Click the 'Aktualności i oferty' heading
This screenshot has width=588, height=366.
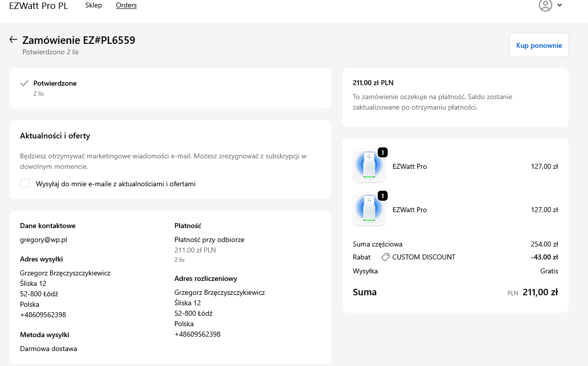(x=55, y=135)
